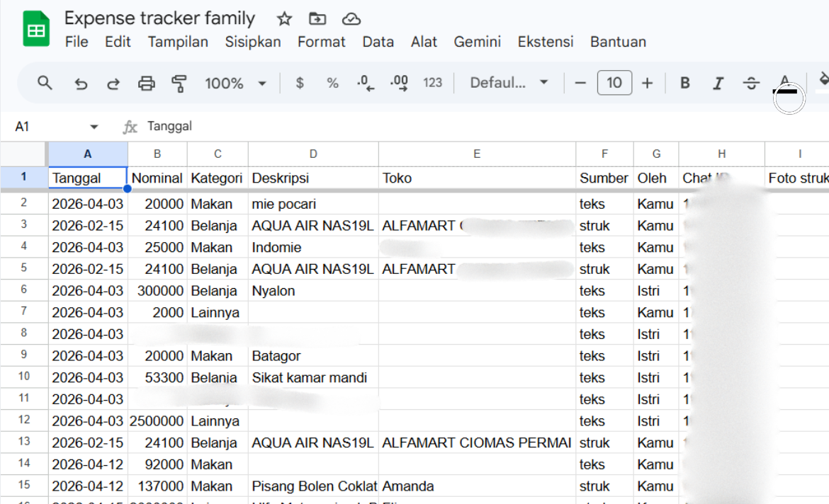829x504 pixels.
Task: Open the Format menu
Action: point(321,42)
